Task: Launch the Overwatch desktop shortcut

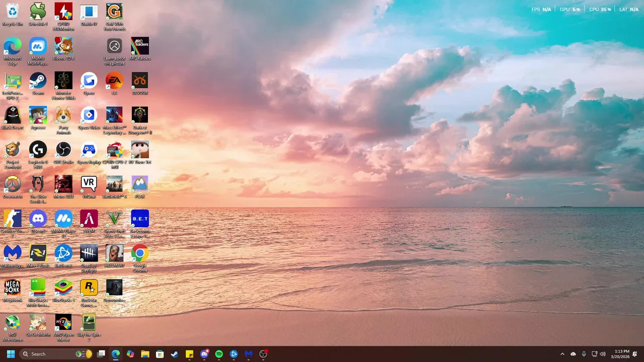Action: (12, 188)
